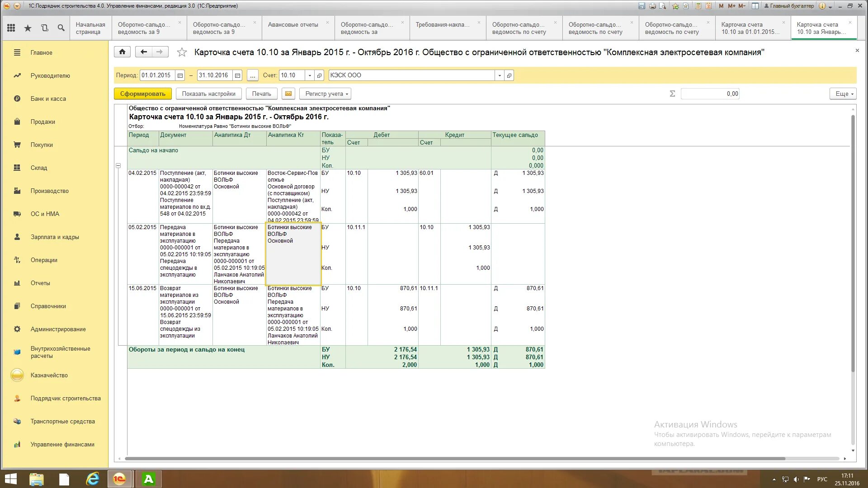The width and height of the screenshot is (868, 488).
Task: Open the search magnifier icon
Action: 61,28
